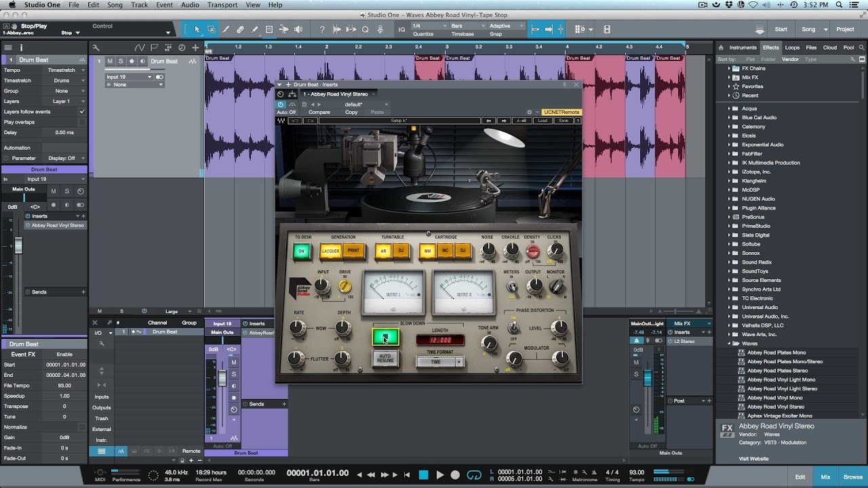
Task: Select the Eraser tool
Action: [241, 29]
